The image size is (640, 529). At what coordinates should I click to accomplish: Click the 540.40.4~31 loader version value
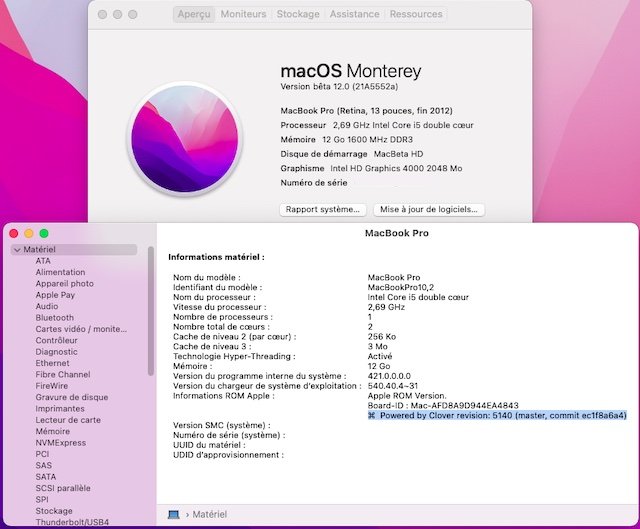pyautogui.click(x=393, y=386)
